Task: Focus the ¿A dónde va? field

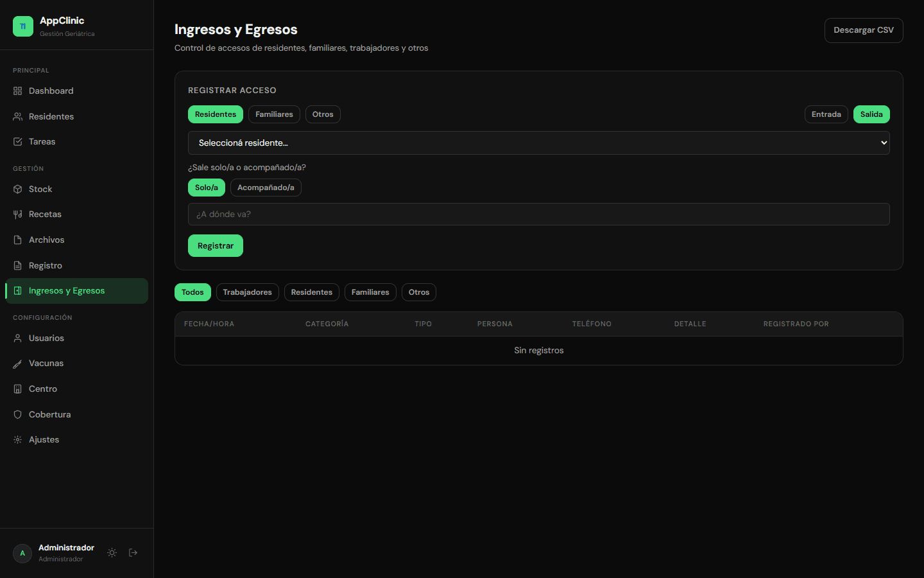Action: (539, 215)
